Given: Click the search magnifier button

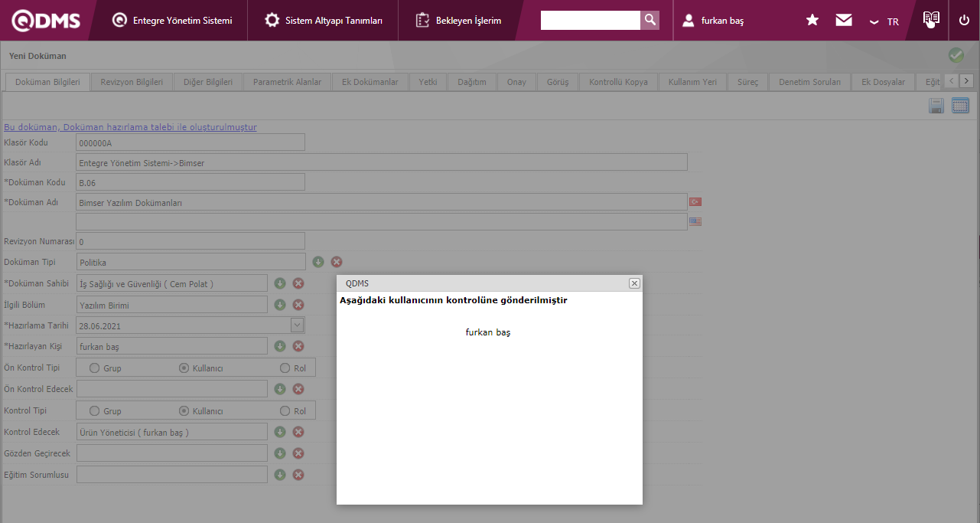Looking at the screenshot, I should pos(650,21).
